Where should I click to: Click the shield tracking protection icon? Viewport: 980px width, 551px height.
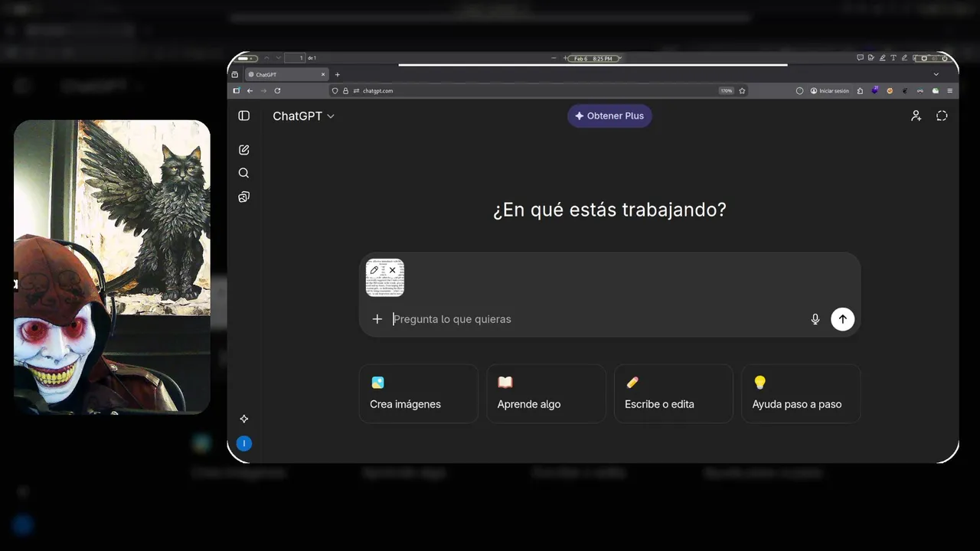click(x=335, y=90)
